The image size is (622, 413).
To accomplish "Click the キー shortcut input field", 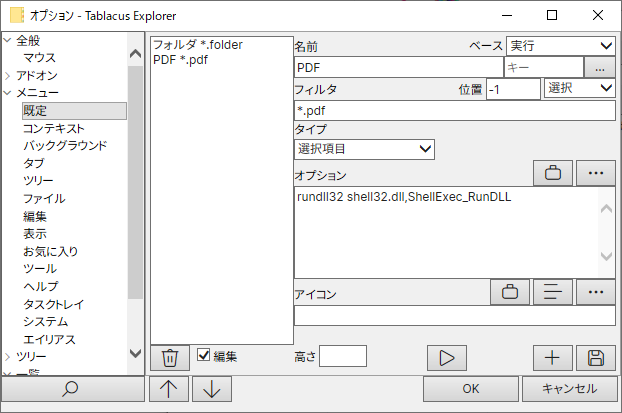I will (544, 67).
